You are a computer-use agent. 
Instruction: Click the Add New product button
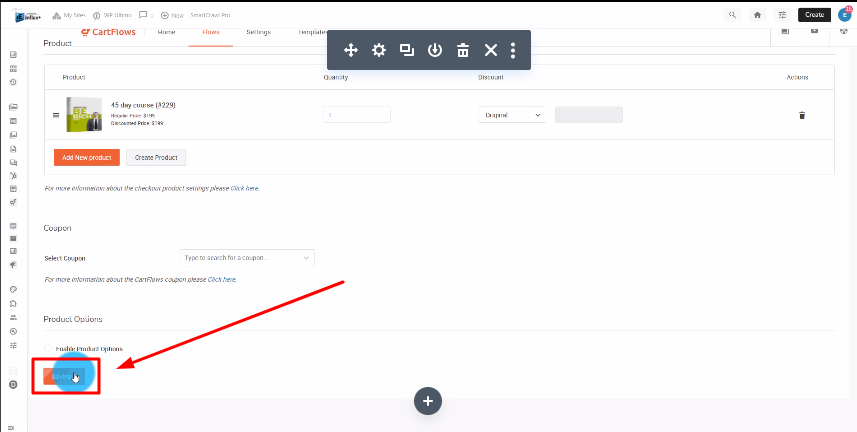pos(86,157)
